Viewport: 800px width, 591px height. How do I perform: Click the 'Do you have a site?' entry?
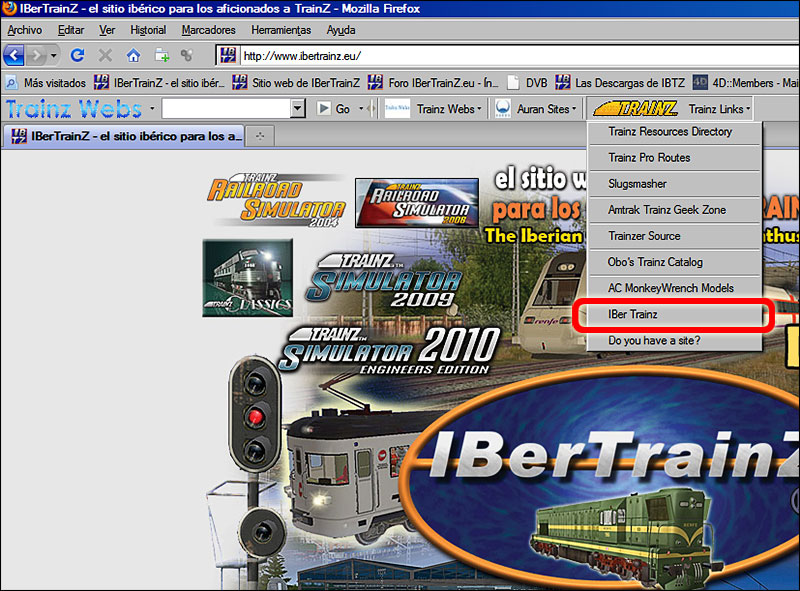pos(674,340)
